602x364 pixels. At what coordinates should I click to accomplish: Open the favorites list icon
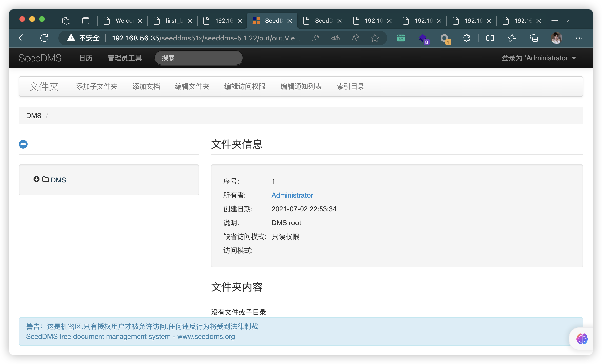pos(512,38)
